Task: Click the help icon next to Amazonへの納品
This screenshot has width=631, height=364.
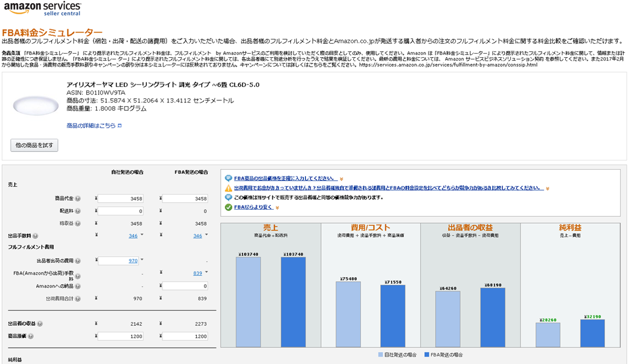Action: 77,286
